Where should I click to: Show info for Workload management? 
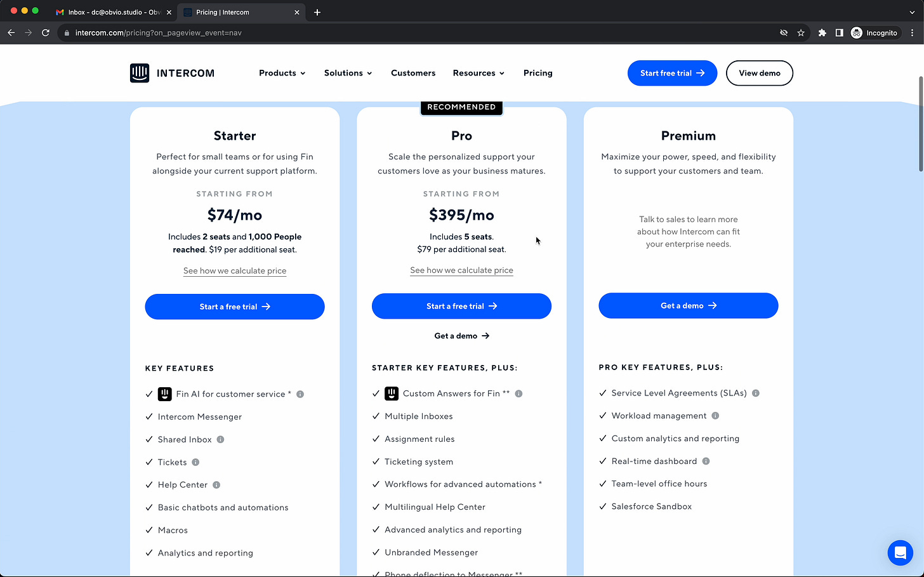[715, 416]
